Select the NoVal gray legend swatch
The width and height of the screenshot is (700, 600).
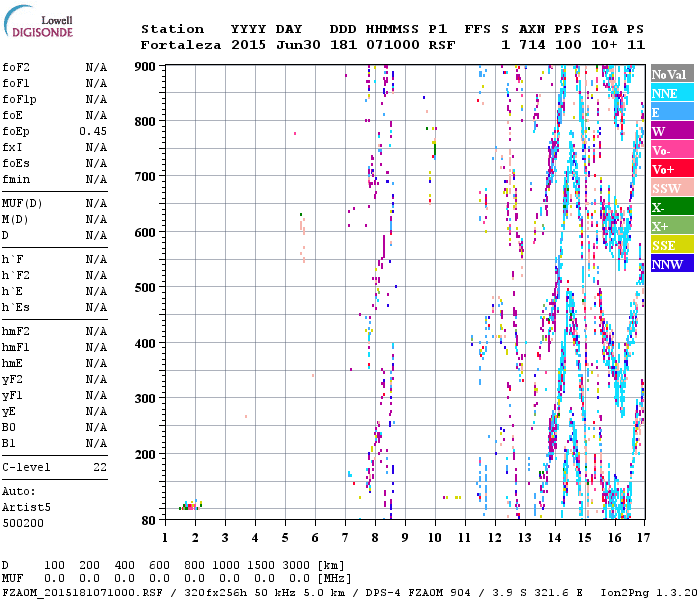click(671, 74)
